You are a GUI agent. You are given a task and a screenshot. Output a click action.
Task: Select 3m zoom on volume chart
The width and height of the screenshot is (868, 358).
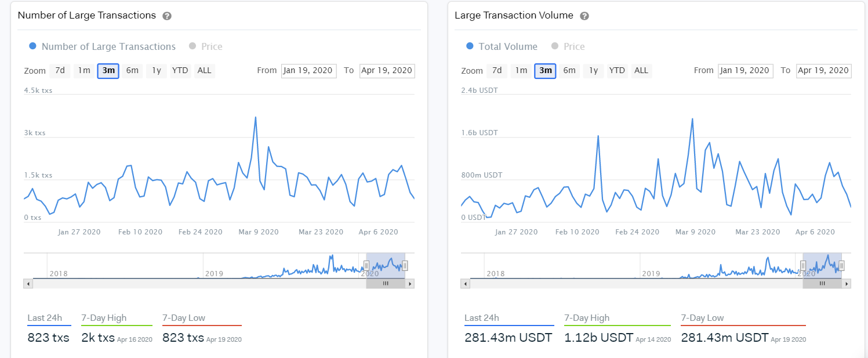coord(546,71)
